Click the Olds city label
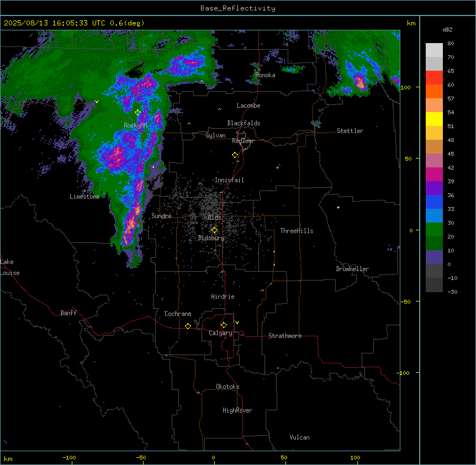Screen dimensions: 476x465 pos(214,218)
